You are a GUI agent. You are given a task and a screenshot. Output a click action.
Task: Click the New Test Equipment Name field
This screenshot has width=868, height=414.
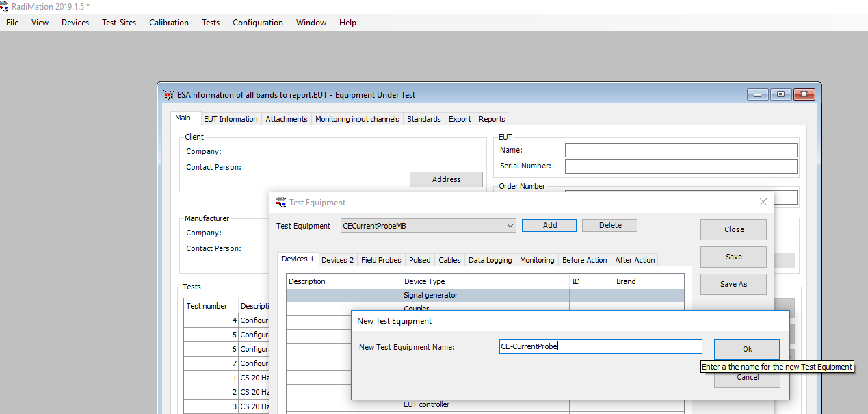tap(600, 347)
